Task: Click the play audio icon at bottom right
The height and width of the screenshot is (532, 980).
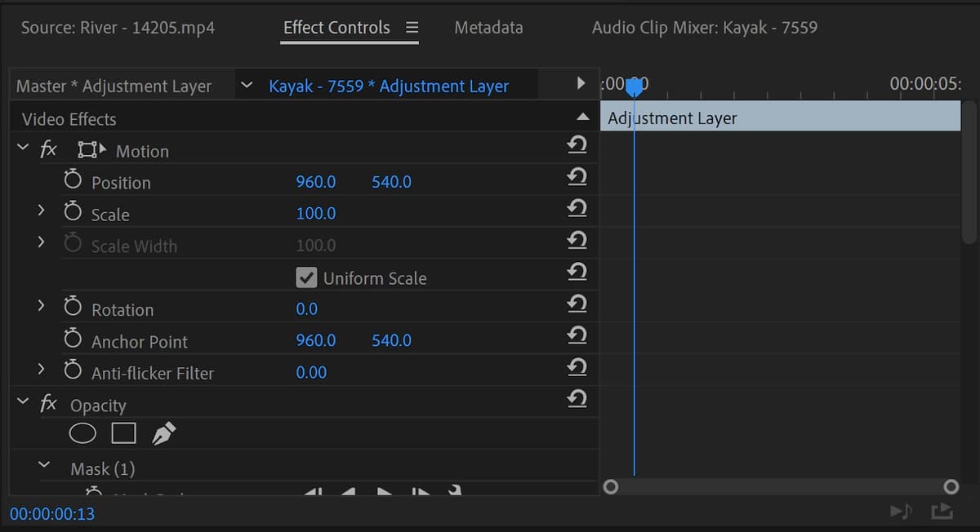Action: point(901,510)
